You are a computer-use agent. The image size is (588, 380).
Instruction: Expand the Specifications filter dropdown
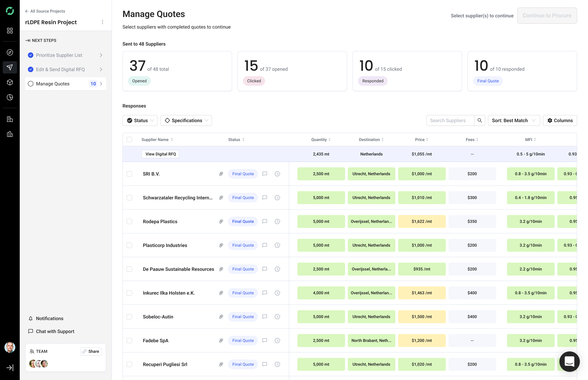pos(186,120)
